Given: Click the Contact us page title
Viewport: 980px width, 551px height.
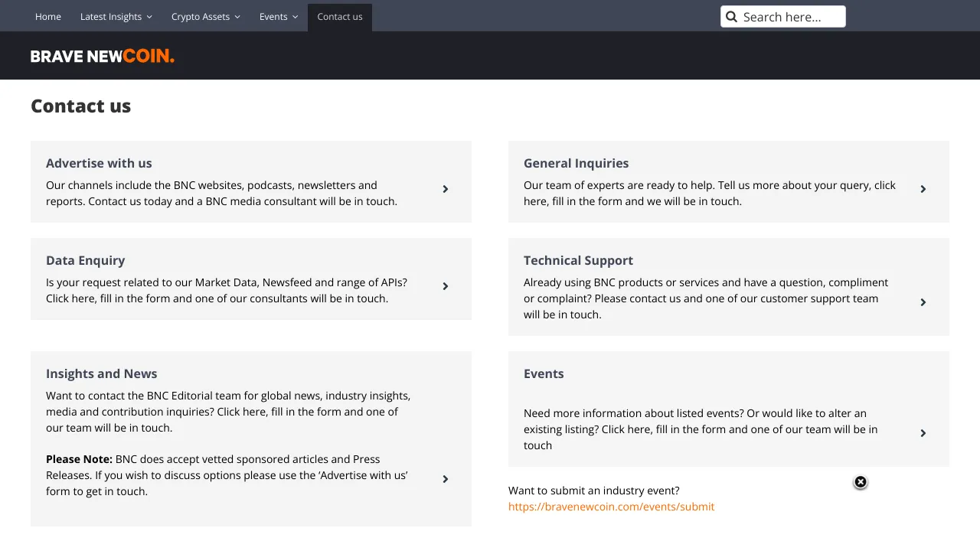Looking at the screenshot, I should tap(80, 106).
